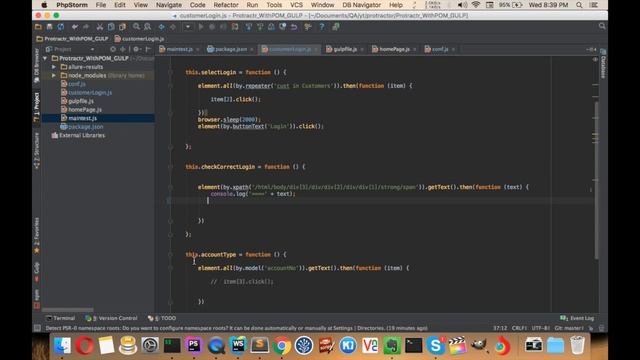Click the Find magnifier icon
The width and height of the screenshot is (640, 360).
(136, 27)
